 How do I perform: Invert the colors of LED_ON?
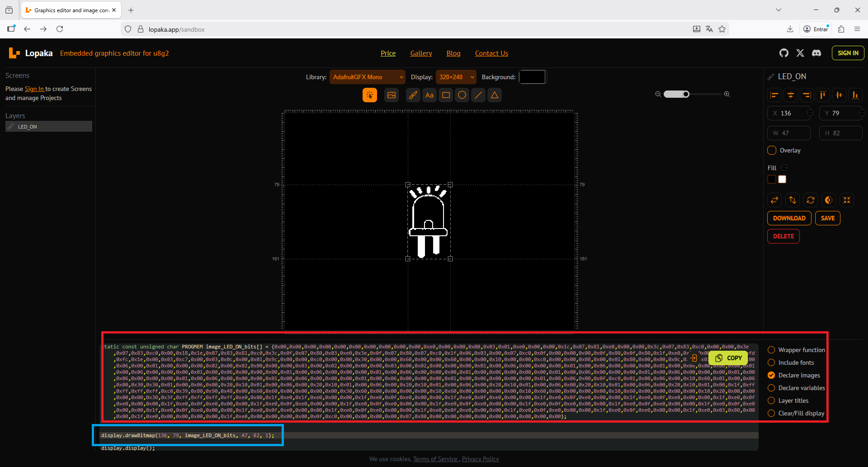tap(829, 200)
